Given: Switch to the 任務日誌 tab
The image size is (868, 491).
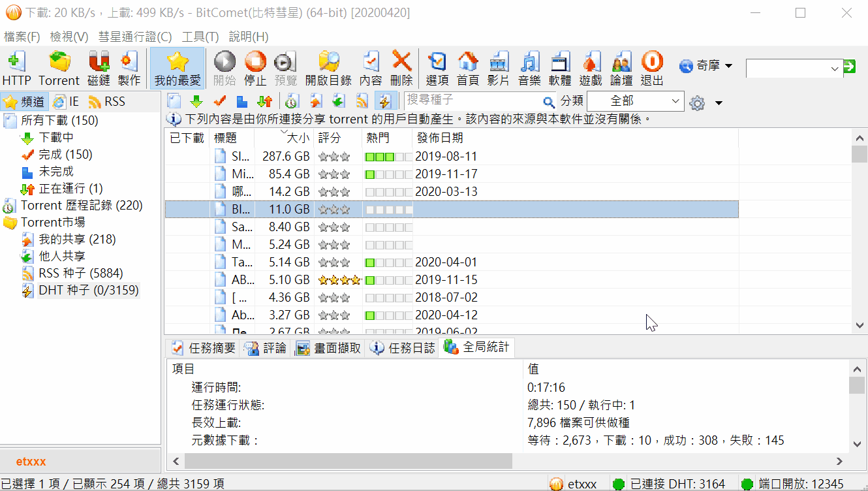Looking at the screenshot, I should 403,348.
